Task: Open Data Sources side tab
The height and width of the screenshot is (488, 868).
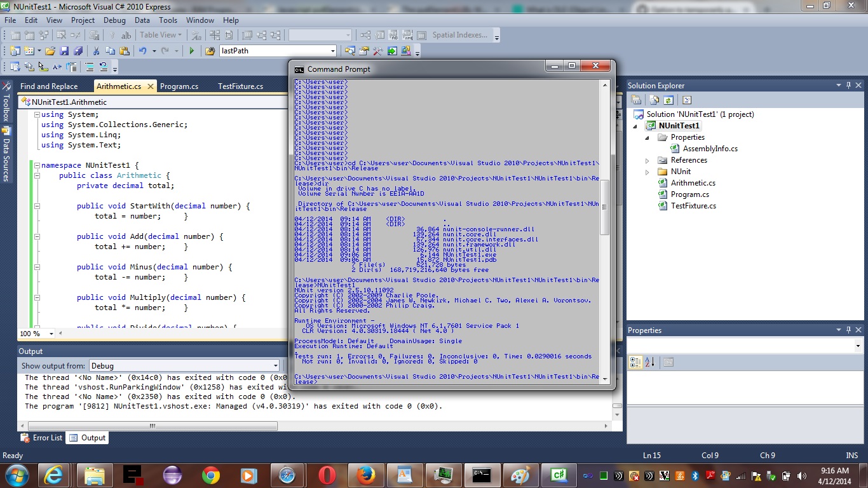Action: [x=6, y=154]
